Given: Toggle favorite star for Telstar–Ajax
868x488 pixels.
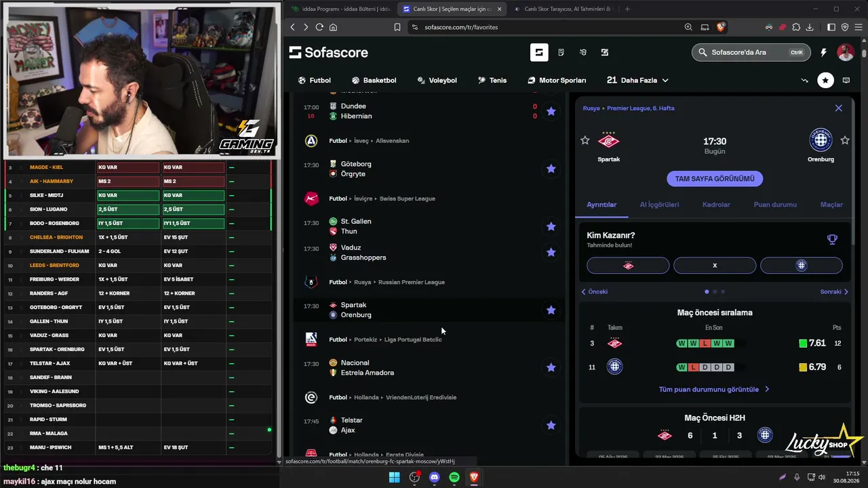Looking at the screenshot, I should pos(551,425).
